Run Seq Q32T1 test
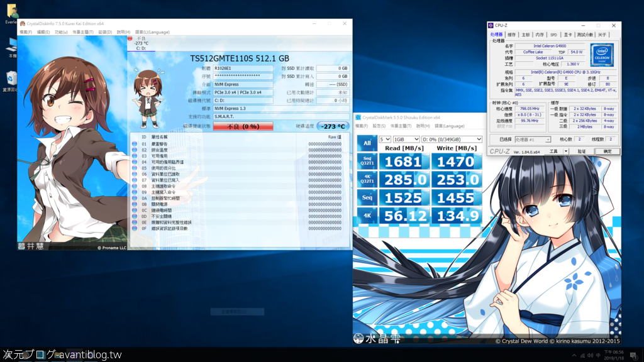This screenshot has height=362, width=644. click(367, 162)
